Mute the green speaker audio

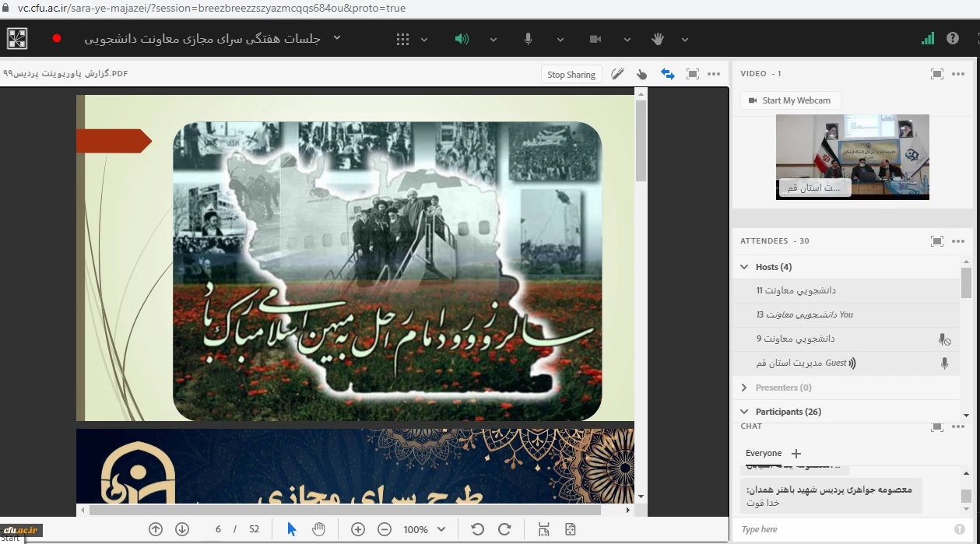462,39
